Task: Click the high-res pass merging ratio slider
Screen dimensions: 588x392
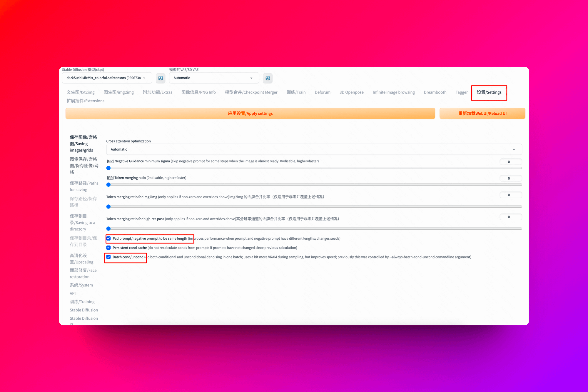Action: coord(314,228)
